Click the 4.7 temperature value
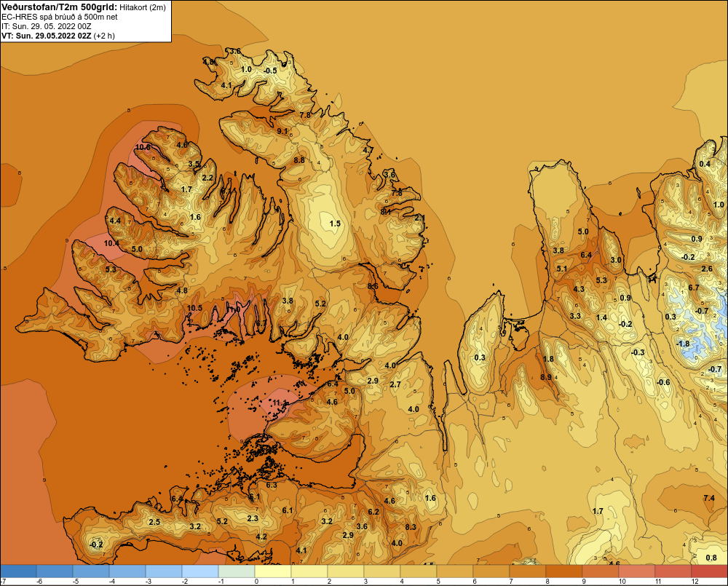 tap(368, 151)
